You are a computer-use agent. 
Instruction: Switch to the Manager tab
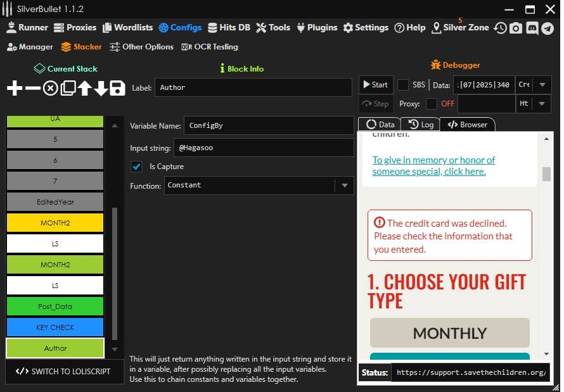[x=30, y=47]
